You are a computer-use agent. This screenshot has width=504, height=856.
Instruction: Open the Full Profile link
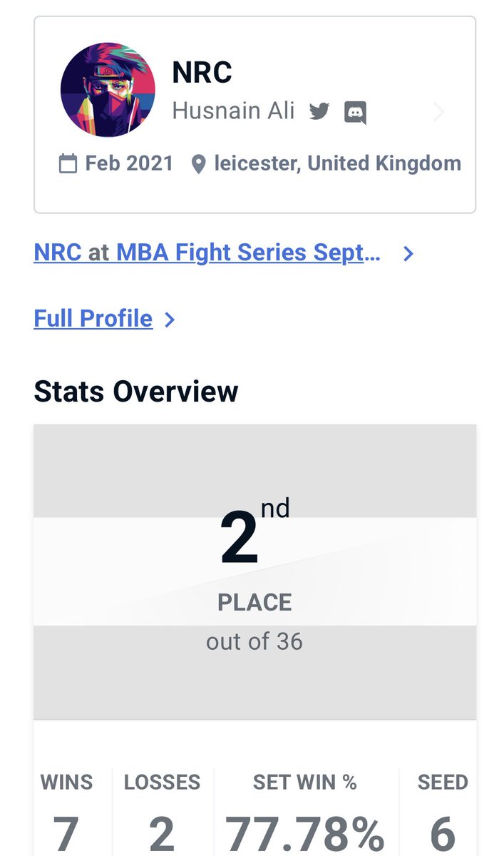coord(93,318)
